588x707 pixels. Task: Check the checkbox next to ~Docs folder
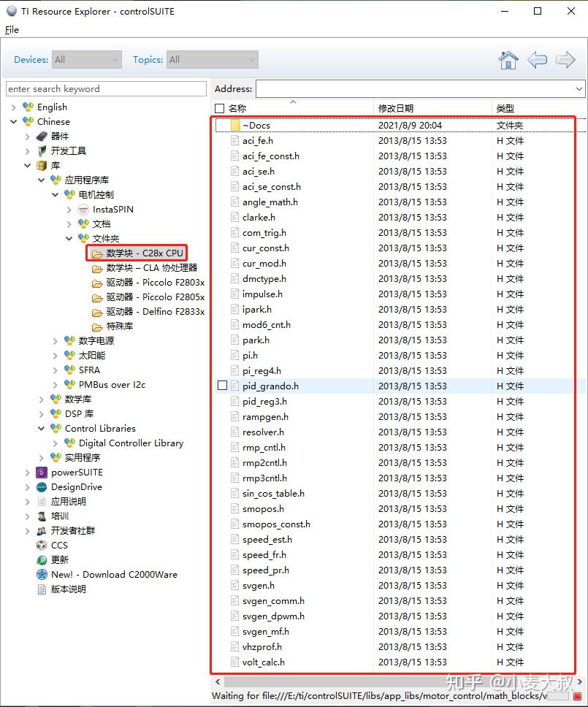pos(222,125)
